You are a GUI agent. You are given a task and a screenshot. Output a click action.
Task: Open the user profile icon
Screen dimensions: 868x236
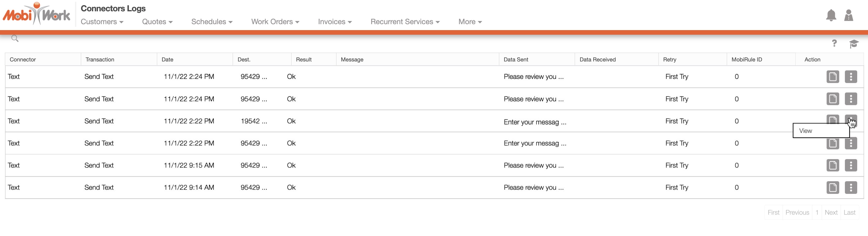coord(848,15)
